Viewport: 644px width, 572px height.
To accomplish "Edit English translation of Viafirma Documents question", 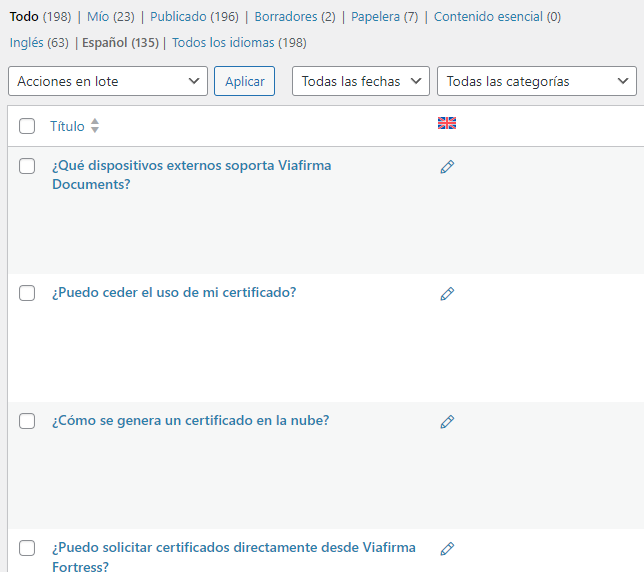I will point(447,167).
